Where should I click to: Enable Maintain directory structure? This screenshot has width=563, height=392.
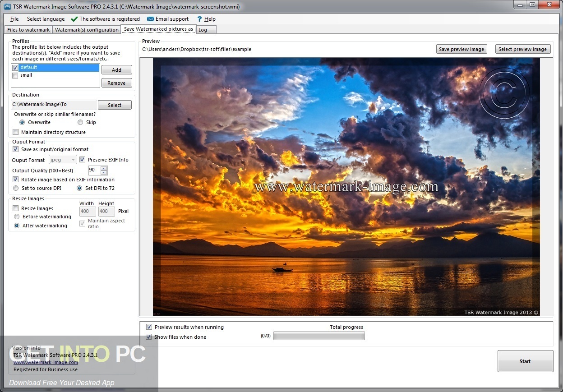point(16,132)
